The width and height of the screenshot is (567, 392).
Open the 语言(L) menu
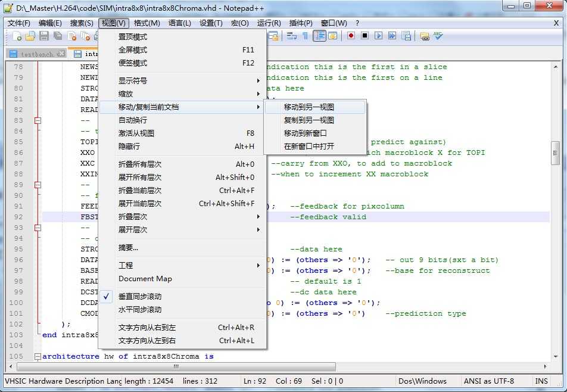tap(180, 23)
